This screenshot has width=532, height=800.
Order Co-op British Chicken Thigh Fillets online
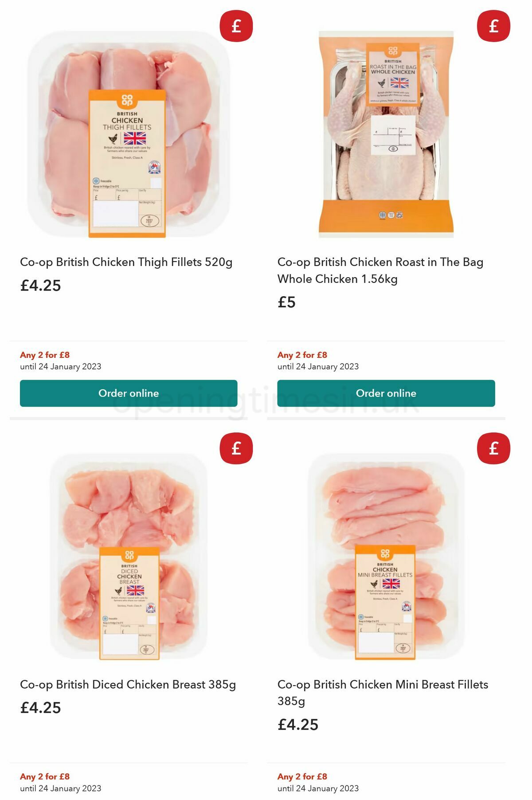click(128, 393)
